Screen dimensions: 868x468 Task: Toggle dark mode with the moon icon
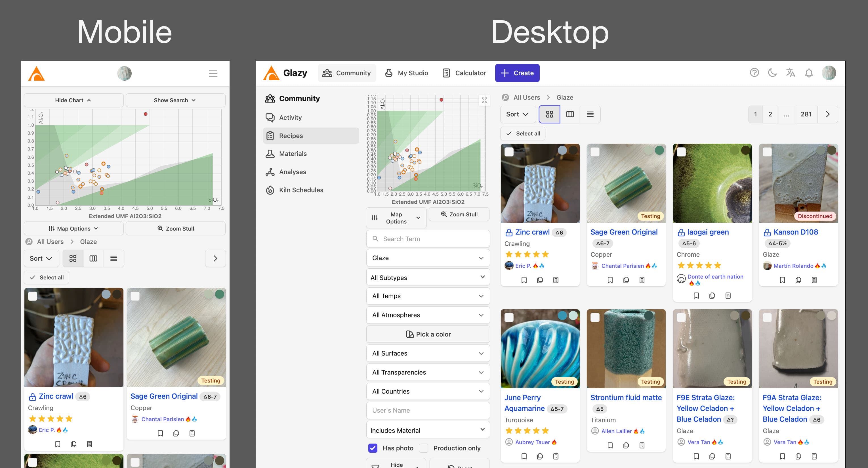773,73
